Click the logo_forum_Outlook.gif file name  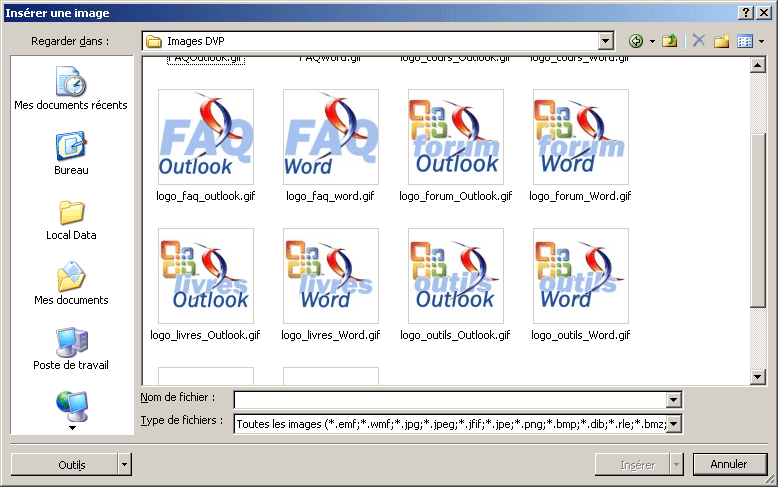(x=455, y=196)
